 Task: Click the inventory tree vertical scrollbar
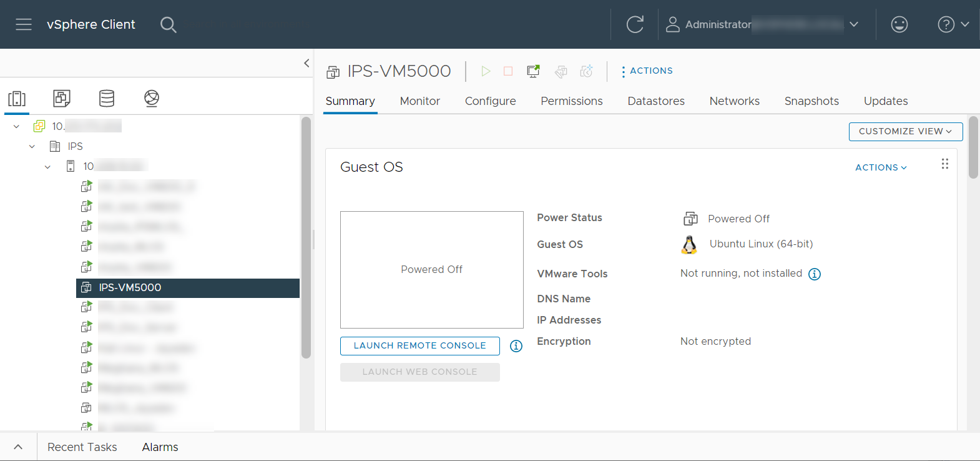[306, 237]
